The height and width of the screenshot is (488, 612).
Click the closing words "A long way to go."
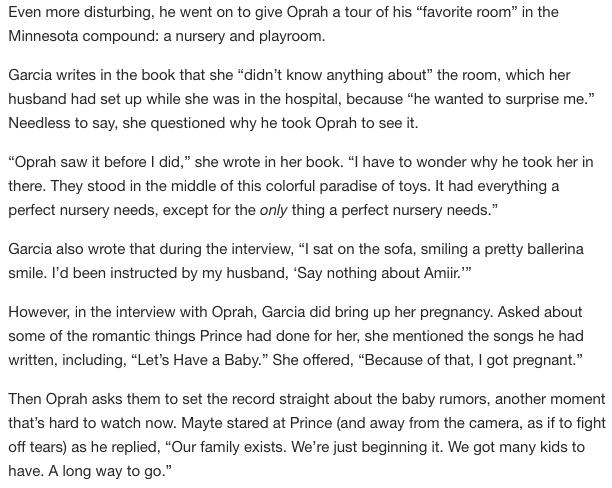pos(110,471)
